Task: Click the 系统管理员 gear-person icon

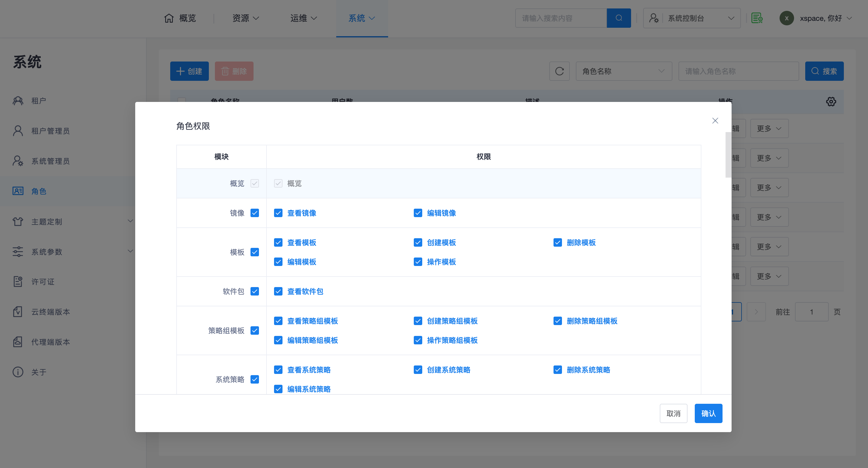Action: coord(18,161)
